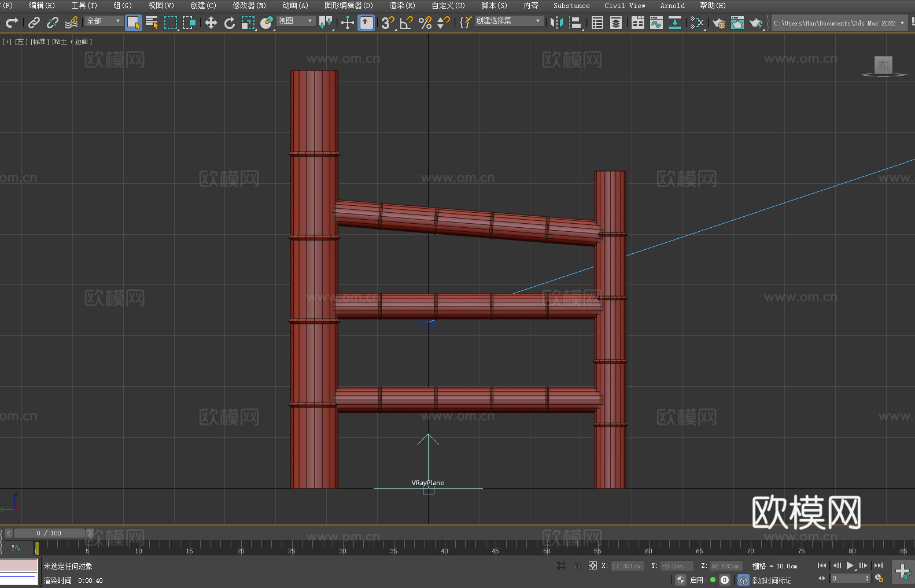
Task: Toggle Select and Manipulate mode
Action: click(348, 23)
